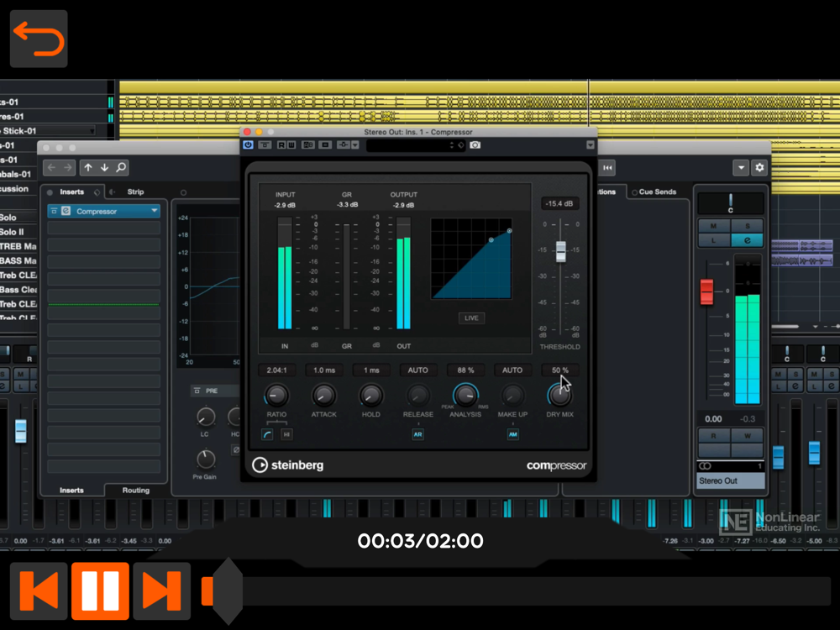
Task: Activate the side-chain icon in plugin toolbar
Action: pyautogui.click(x=343, y=145)
